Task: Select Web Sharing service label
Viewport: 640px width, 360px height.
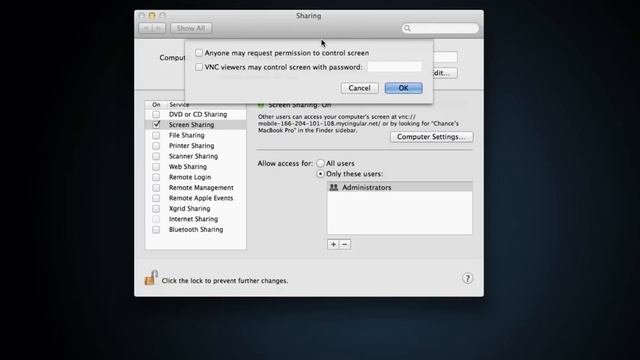Action: click(x=188, y=167)
